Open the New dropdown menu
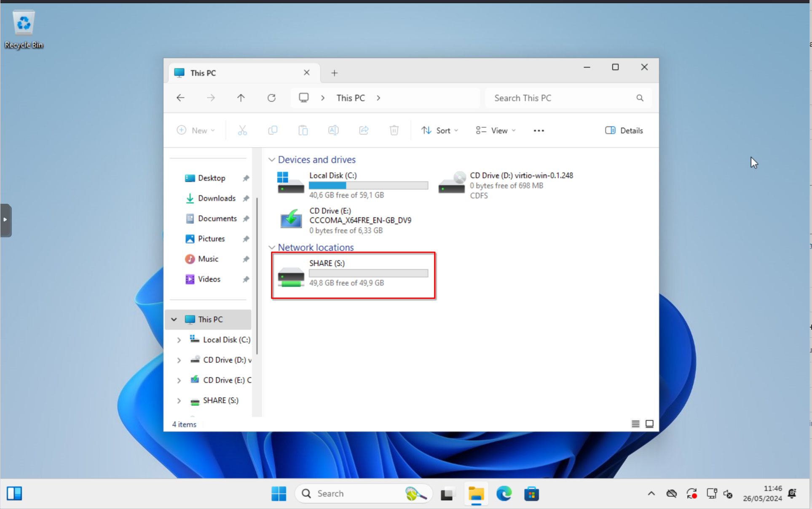Viewport: 812px width, 509px height. (196, 131)
